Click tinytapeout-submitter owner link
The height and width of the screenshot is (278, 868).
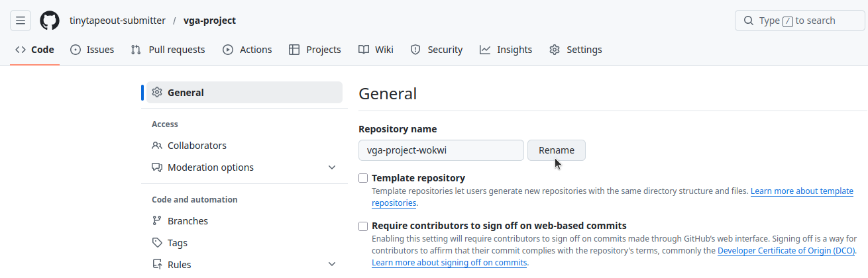(117, 21)
